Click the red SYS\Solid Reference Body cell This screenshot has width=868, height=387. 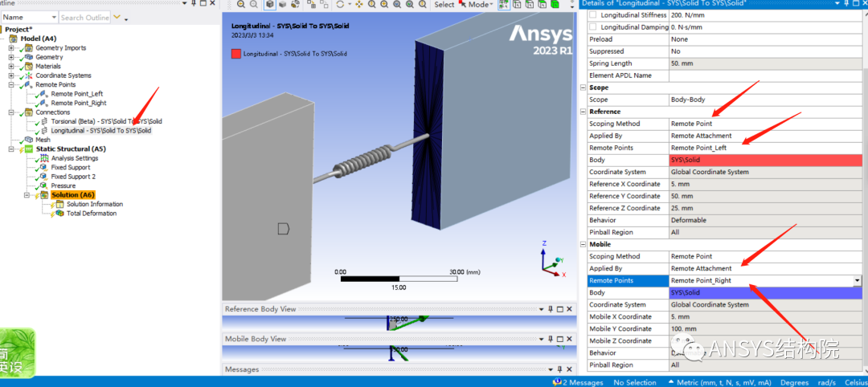pyautogui.click(x=766, y=160)
